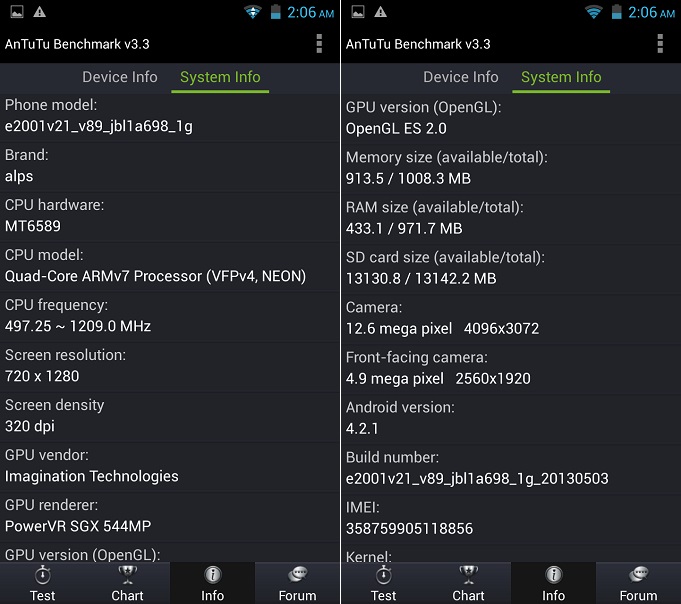Switch to Device Info tab in left screen
The height and width of the screenshot is (604, 681).
(120, 77)
